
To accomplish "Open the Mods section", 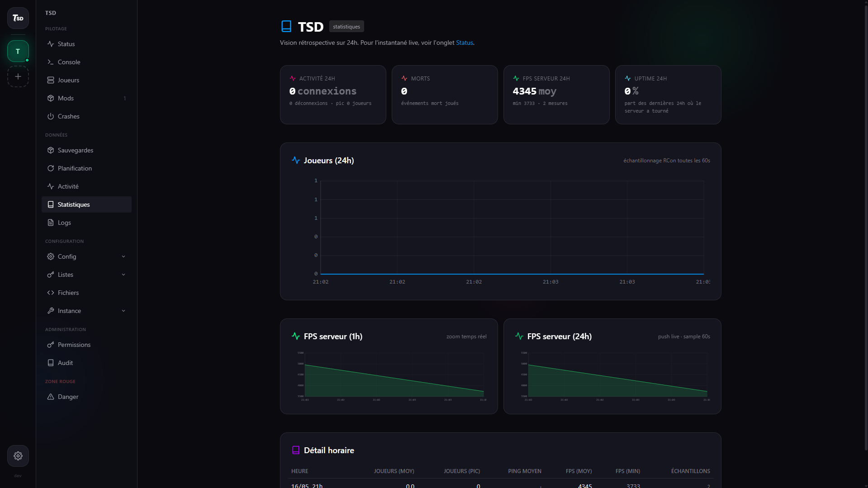I will [86, 98].
